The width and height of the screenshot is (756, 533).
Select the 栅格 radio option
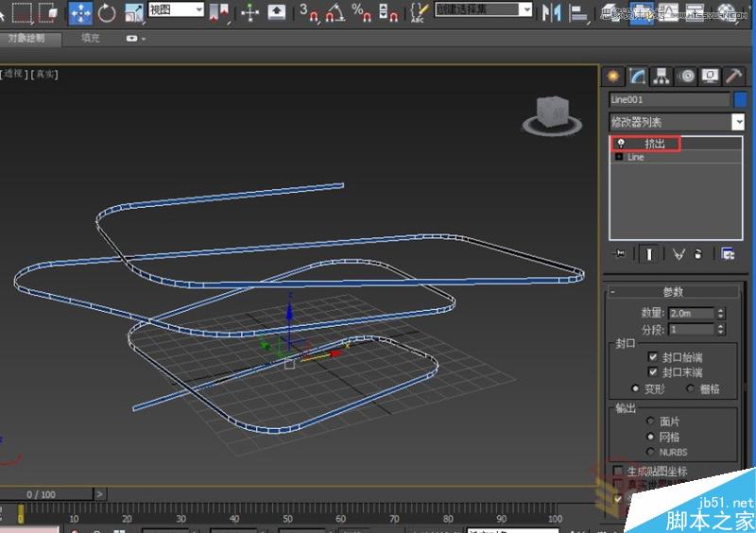(690, 388)
